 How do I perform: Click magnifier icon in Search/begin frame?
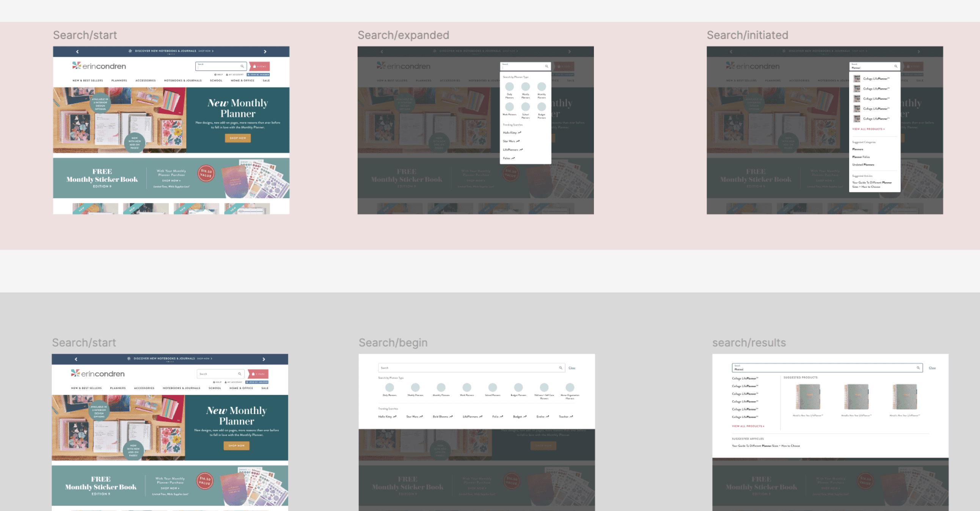pos(561,368)
